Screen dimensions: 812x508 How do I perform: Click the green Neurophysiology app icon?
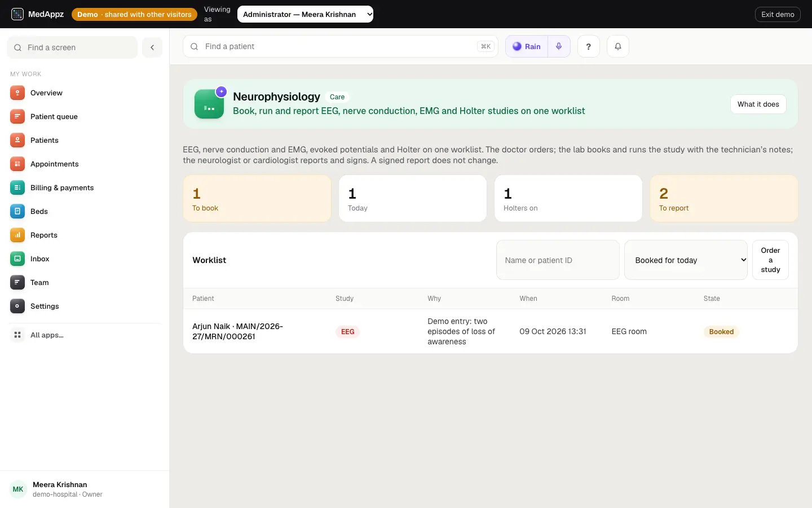209,104
